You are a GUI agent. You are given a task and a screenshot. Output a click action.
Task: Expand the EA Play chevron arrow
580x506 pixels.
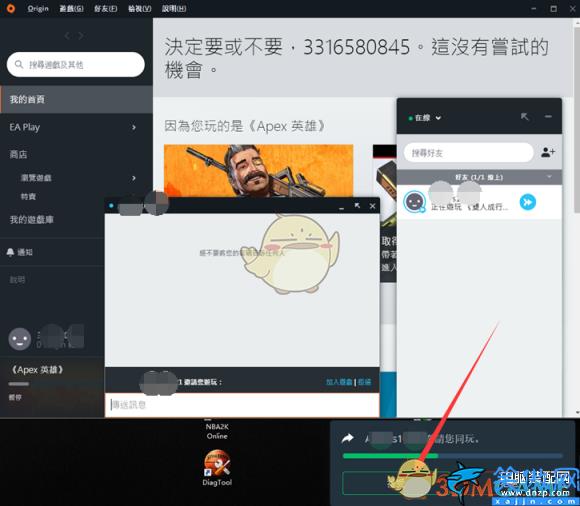[134, 127]
